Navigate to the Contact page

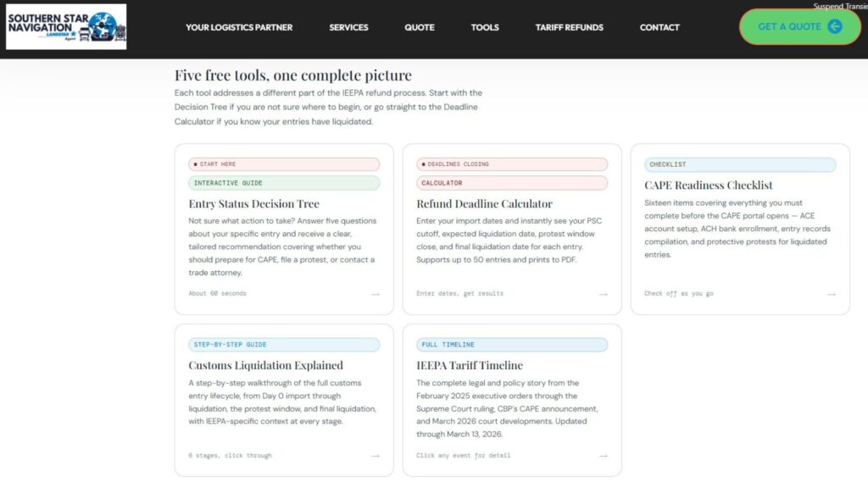(x=659, y=27)
